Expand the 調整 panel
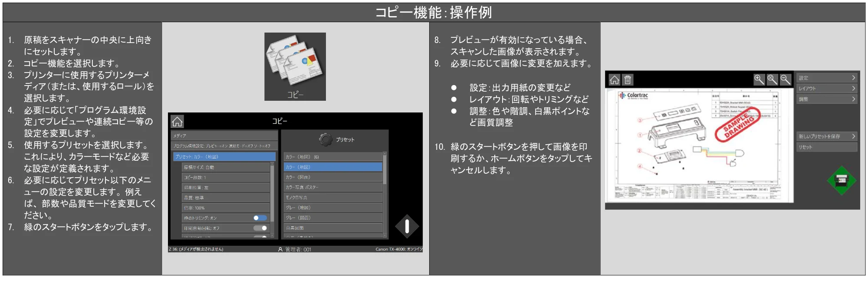 tap(827, 99)
